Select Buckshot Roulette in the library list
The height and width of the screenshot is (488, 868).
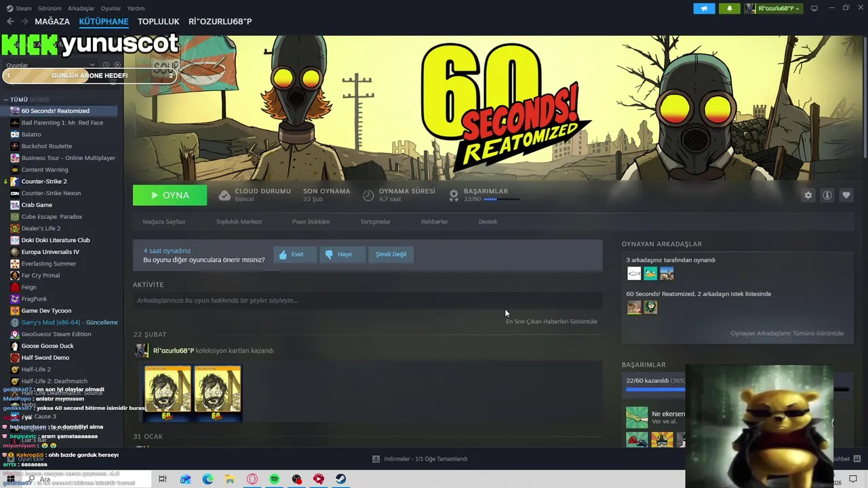click(46, 146)
